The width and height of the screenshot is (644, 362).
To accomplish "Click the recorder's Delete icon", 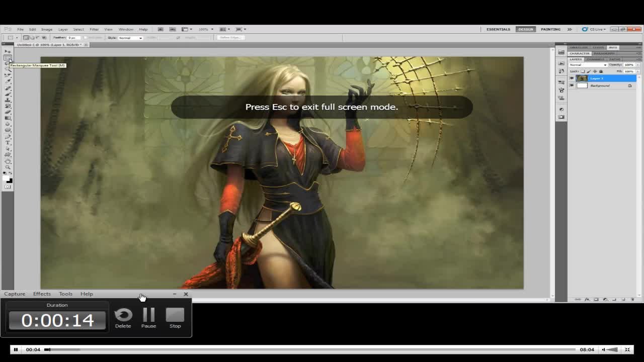I will (123, 316).
